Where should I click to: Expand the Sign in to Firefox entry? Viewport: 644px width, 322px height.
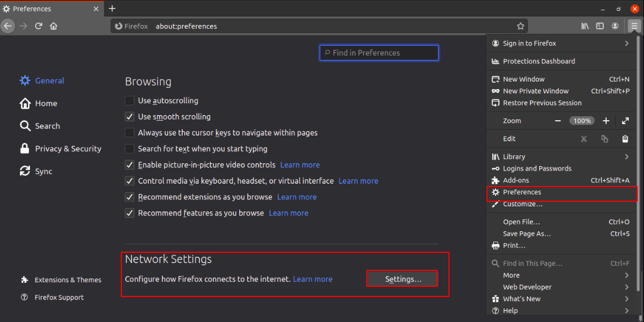click(x=626, y=44)
